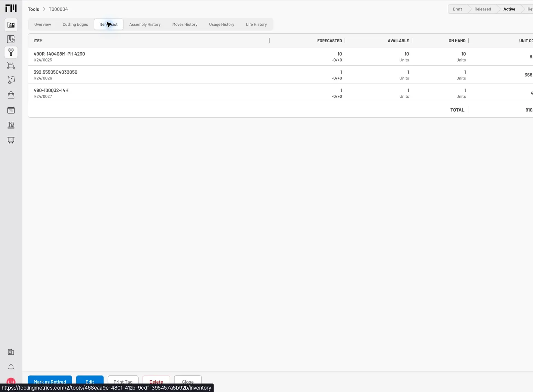Open item 490-100032-14H
The height and width of the screenshot is (392, 533).
pyautogui.click(x=51, y=90)
